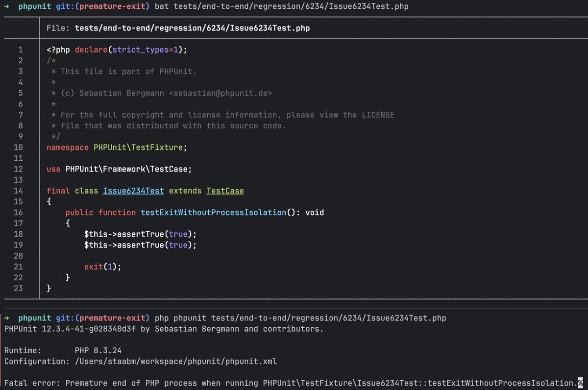The width and height of the screenshot is (588, 390).
Task: Click the comment line 'This file is part of PHPUnit.'
Action: point(128,72)
